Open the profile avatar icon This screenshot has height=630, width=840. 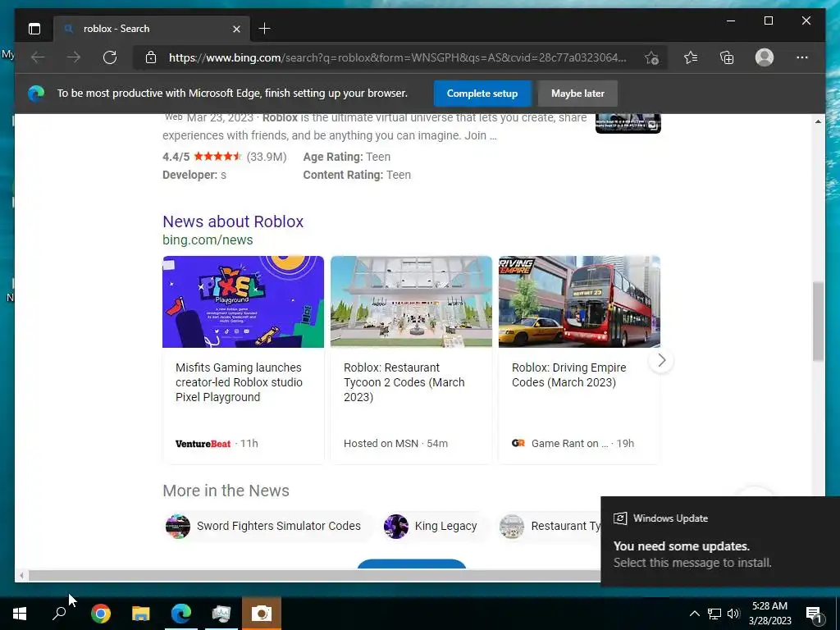[765, 57]
